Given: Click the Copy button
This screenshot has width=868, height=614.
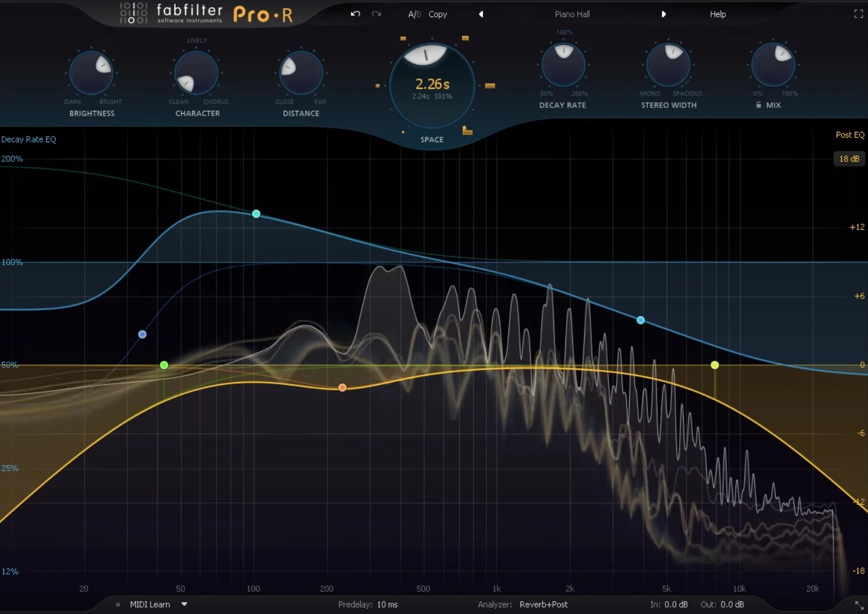Looking at the screenshot, I should [x=437, y=14].
